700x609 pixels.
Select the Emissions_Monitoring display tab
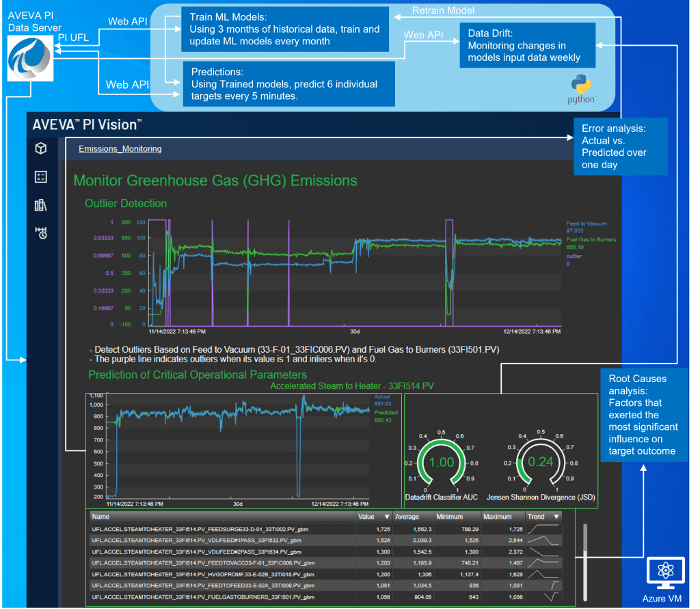click(120, 148)
